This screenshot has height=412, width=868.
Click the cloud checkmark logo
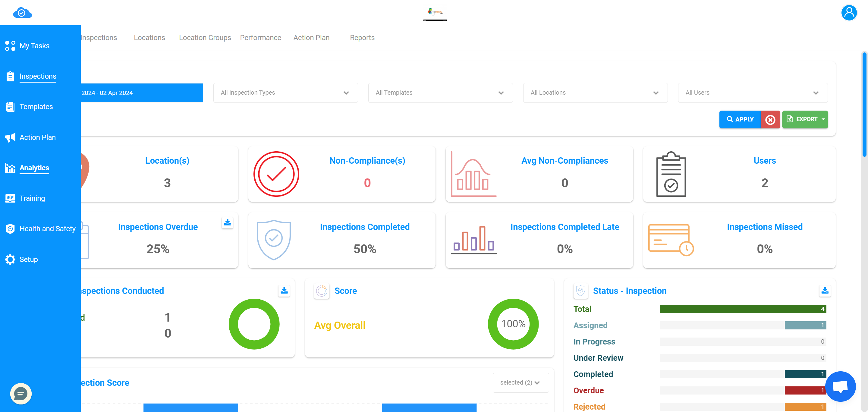tap(22, 13)
